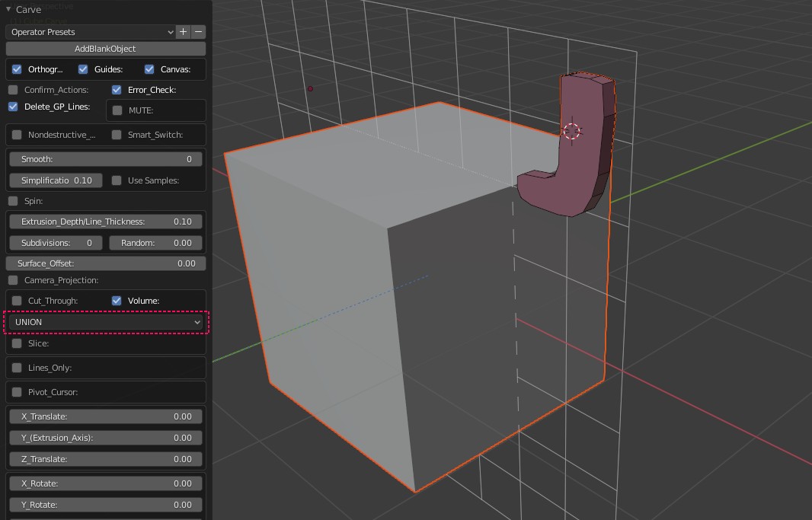Toggle the MUTE checkbox
812x520 pixels.
coord(117,110)
